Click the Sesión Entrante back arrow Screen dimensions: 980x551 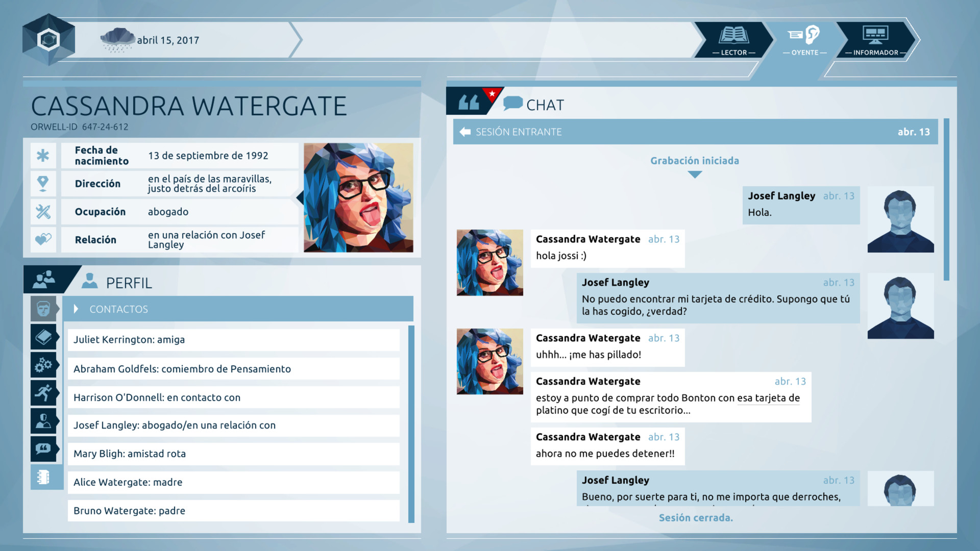tap(465, 132)
